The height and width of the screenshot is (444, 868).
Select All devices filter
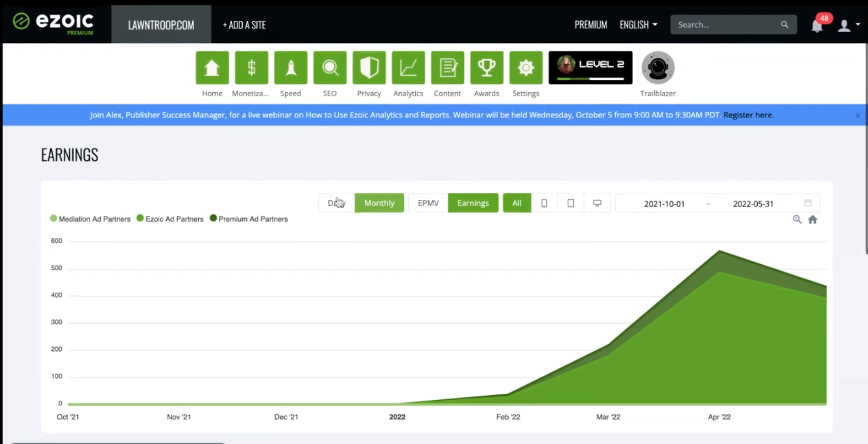click(517, 203)
